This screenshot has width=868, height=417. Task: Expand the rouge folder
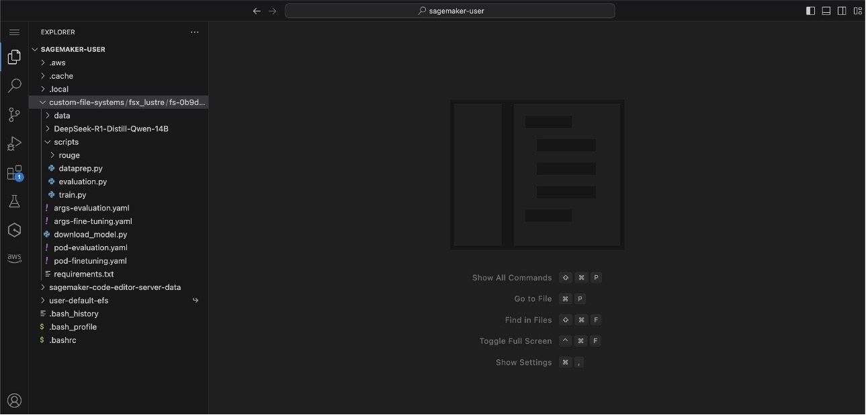[118, 155]
